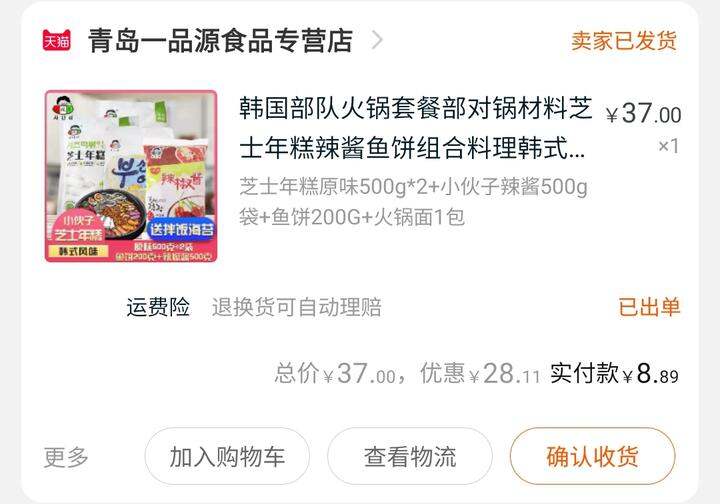
Task: Open 青岛一品源食品专营店 store page
Action: pos(220,40)
